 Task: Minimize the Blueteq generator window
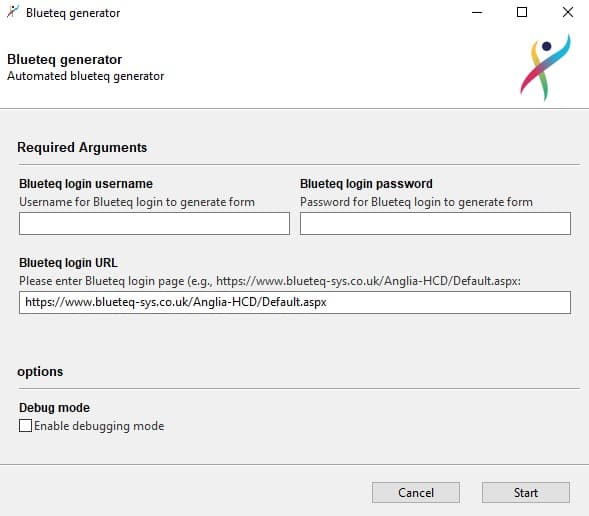477,12
